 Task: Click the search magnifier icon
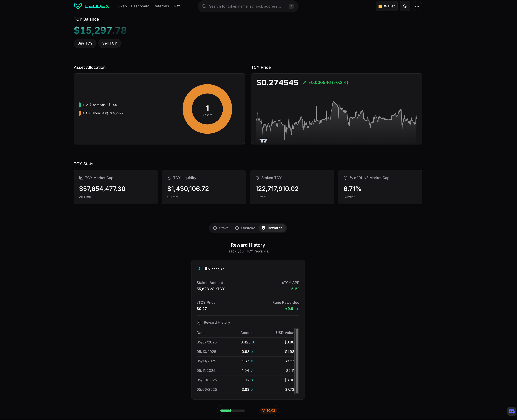pos(204,6)
